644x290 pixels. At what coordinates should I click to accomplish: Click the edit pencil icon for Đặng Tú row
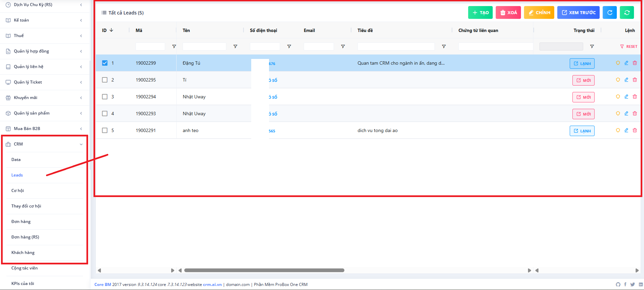[626, 63]
